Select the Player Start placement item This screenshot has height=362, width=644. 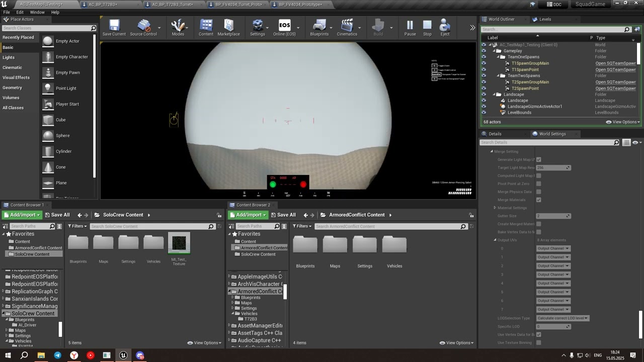[x=67, y=104]
